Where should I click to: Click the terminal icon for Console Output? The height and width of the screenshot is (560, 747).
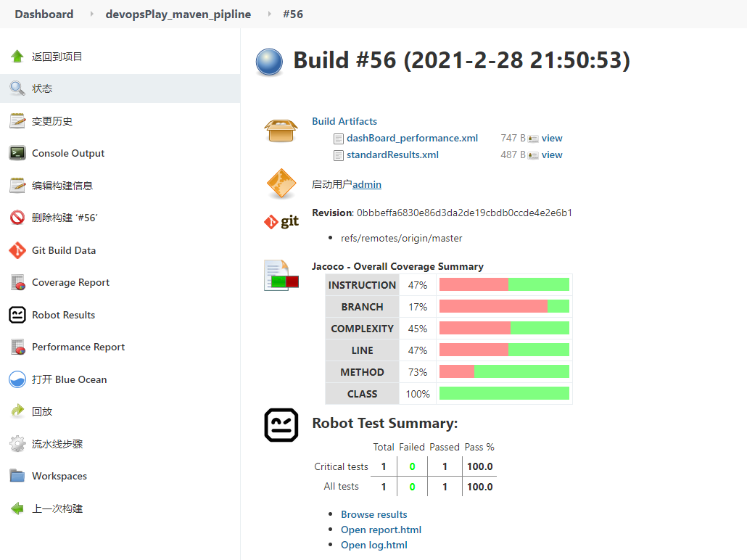coord(17,153)
